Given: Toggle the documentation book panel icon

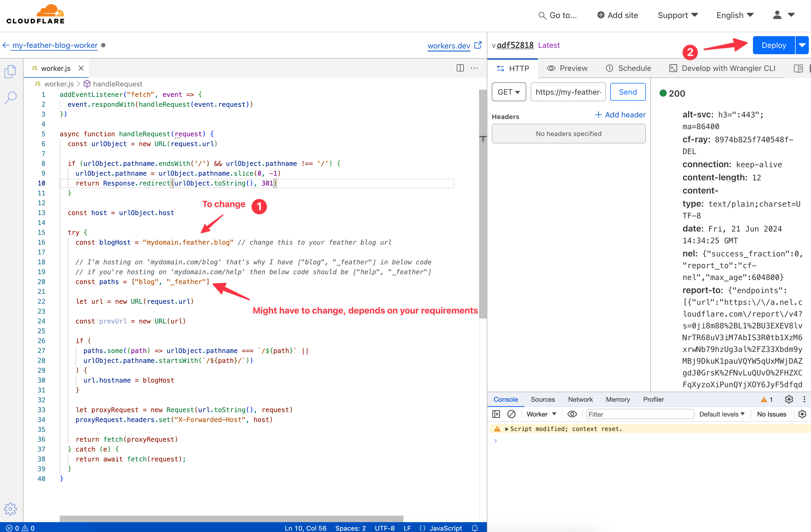Looking at the screenshot, I should pyautogui.click(x=798, y=68).
